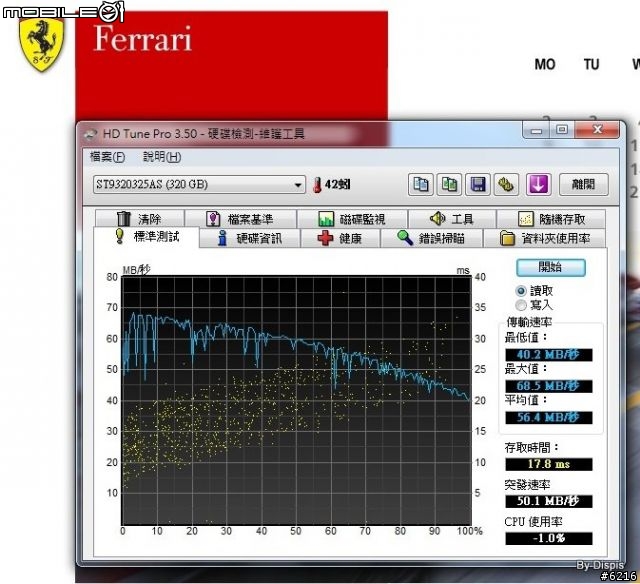This screenshot has width=640, height=584.
Task: Switch to the 隨機存取 random access tab
Action: [x=551, y=219]
